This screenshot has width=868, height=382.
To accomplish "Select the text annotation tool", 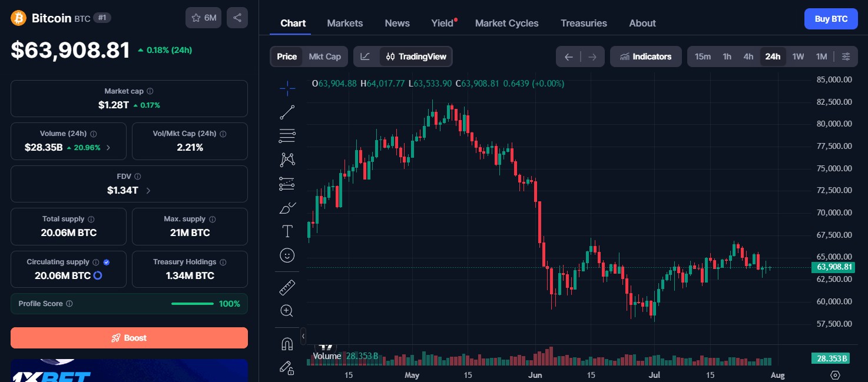I will pyautogui.click(x=287, y=231).
